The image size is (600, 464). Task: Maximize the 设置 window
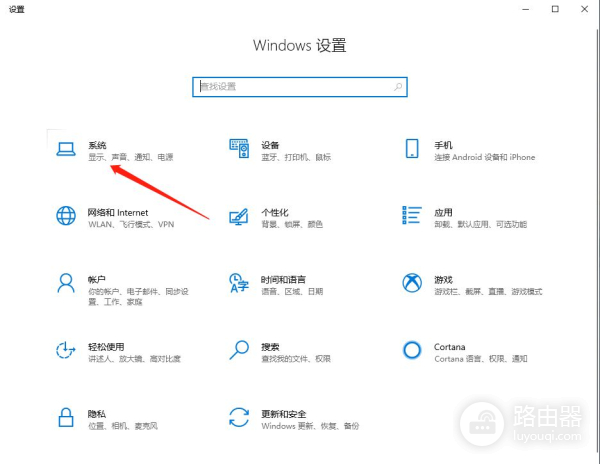pos(555,9)
